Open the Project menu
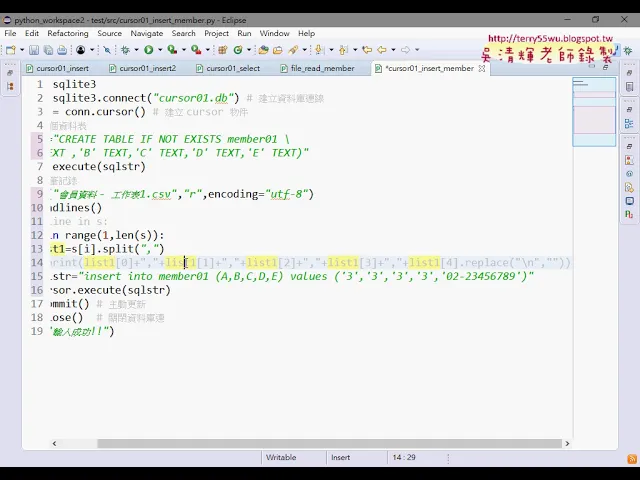The width and height of the screenshot is (640, 480). pyautogui.click(x=216, y=33)
